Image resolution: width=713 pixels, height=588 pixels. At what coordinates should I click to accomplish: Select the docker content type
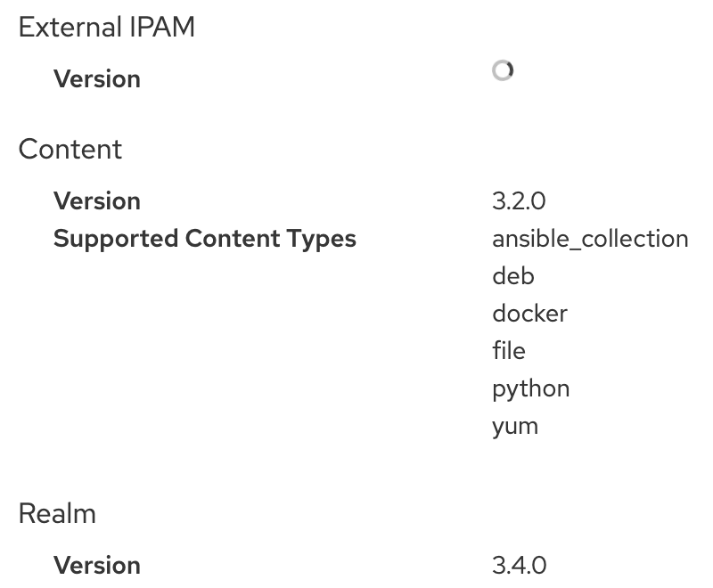click(x=529, y=314)
